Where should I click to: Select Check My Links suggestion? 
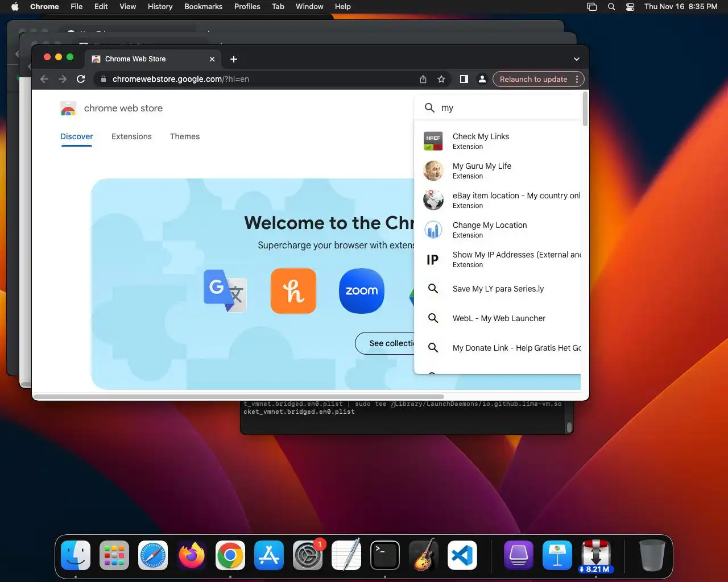pos(498,141)
